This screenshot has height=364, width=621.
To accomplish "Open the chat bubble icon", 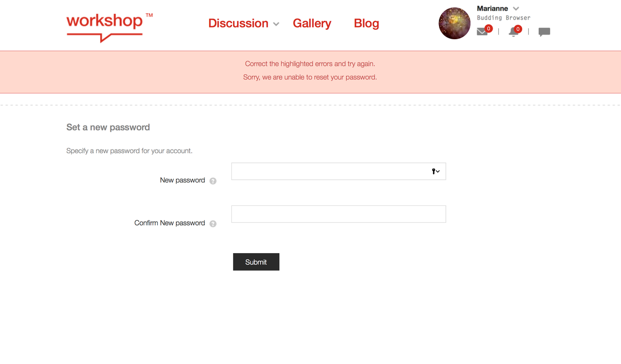I will (545, 32).
